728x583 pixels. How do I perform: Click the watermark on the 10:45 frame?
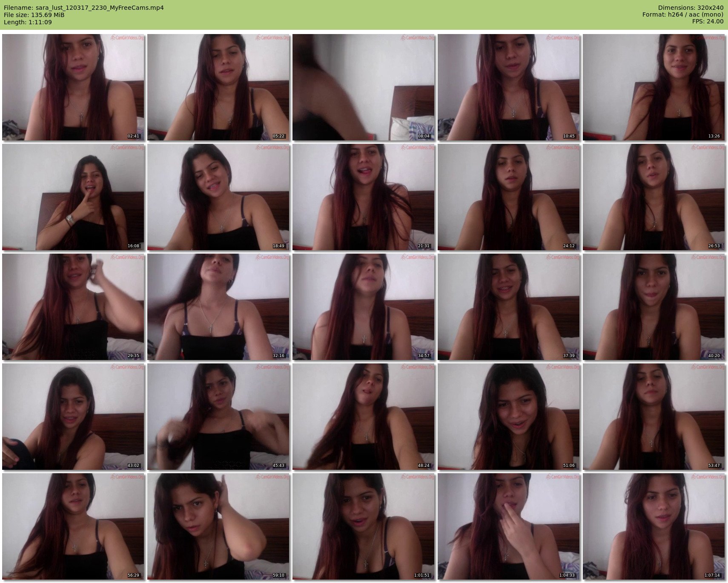pos(562,38)
